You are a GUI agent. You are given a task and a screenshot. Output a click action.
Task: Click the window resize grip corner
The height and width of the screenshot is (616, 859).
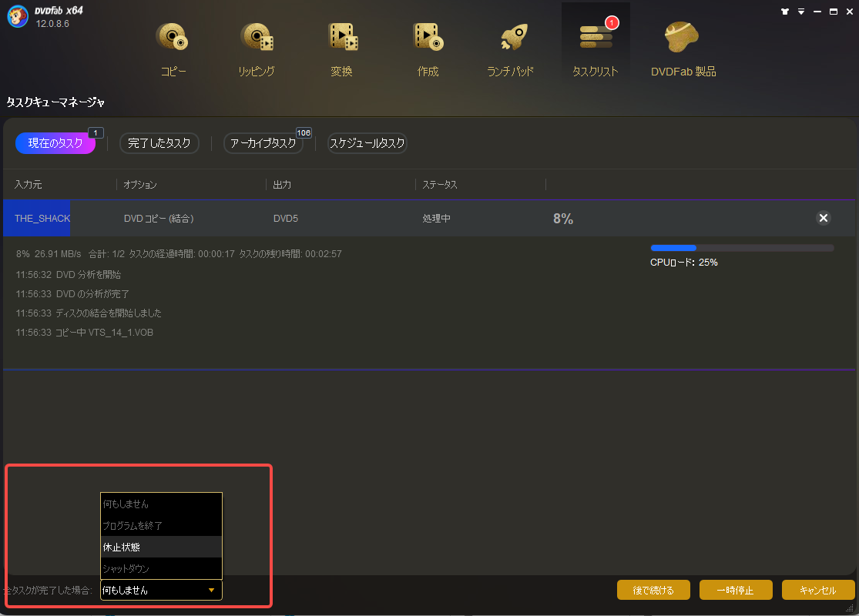[850, 608]
